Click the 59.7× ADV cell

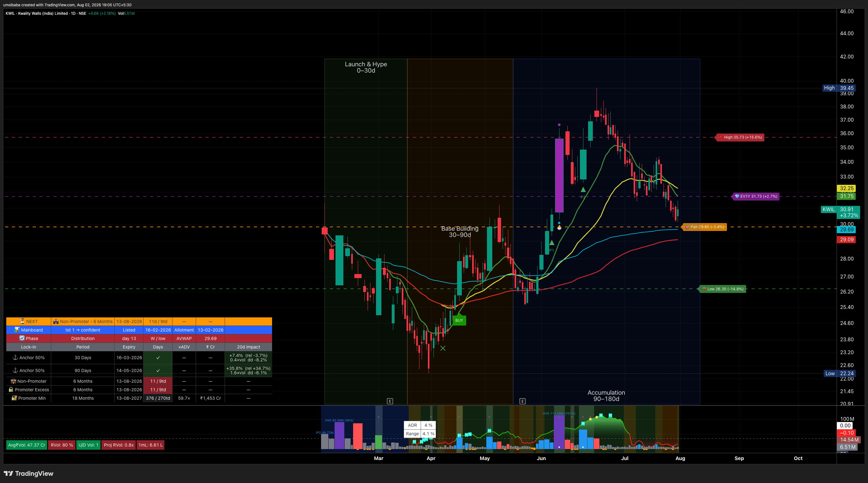(x=184, y=398)
